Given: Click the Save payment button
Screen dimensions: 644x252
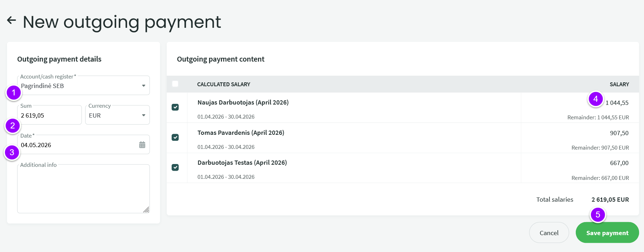Looking at the screenshot, I should pos(607,233).
